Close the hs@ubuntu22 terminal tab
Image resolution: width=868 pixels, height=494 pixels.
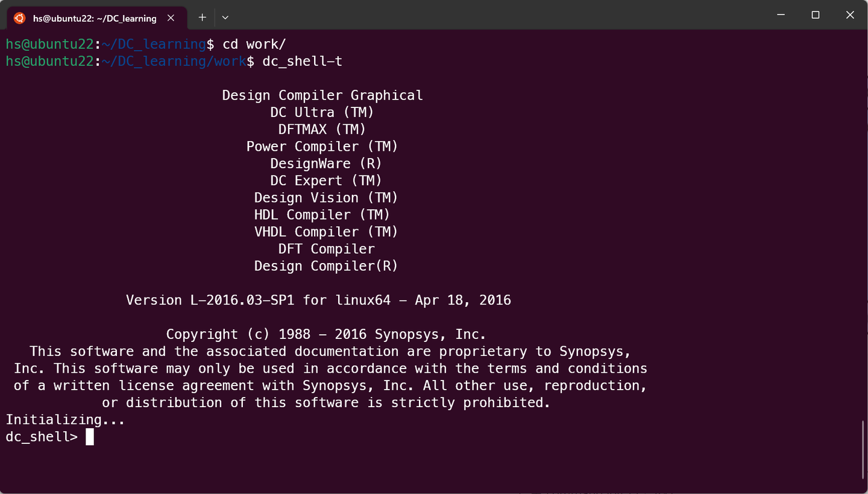click(171, 17)
